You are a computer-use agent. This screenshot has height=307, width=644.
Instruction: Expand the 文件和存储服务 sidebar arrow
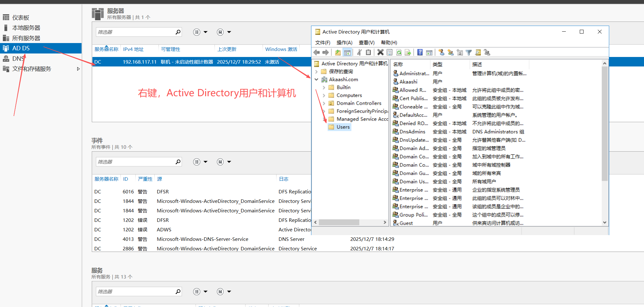click(78, 69)
